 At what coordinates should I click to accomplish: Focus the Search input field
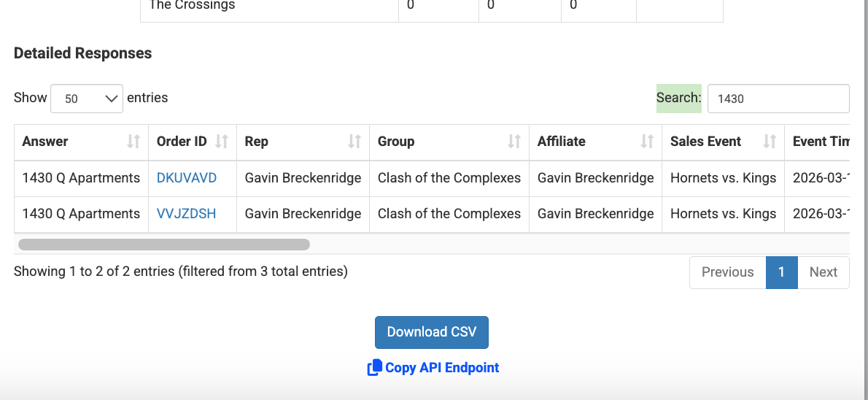(778, 99)
